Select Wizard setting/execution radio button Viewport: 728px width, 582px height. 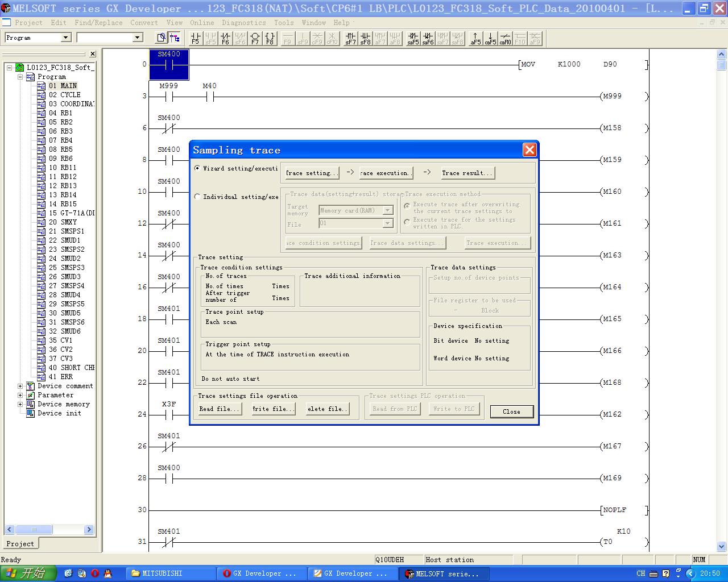197,168
